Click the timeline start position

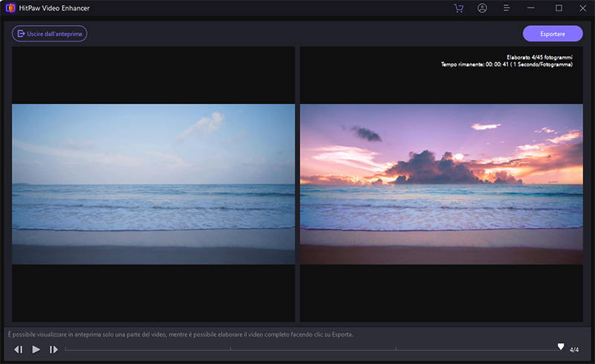tap(66, 349)
